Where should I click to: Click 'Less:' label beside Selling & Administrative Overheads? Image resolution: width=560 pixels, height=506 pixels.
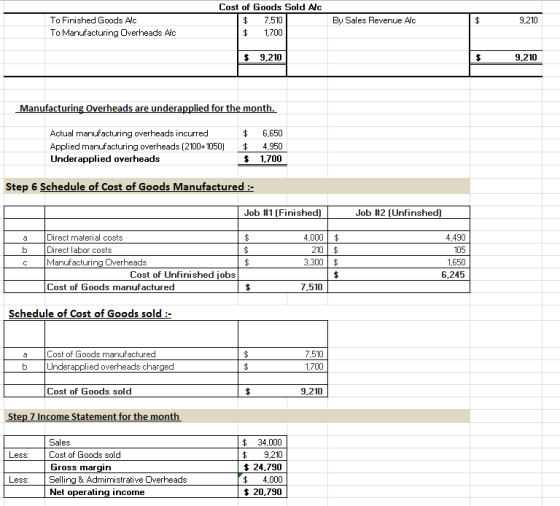pyautogui.click(x=19, y=480)
